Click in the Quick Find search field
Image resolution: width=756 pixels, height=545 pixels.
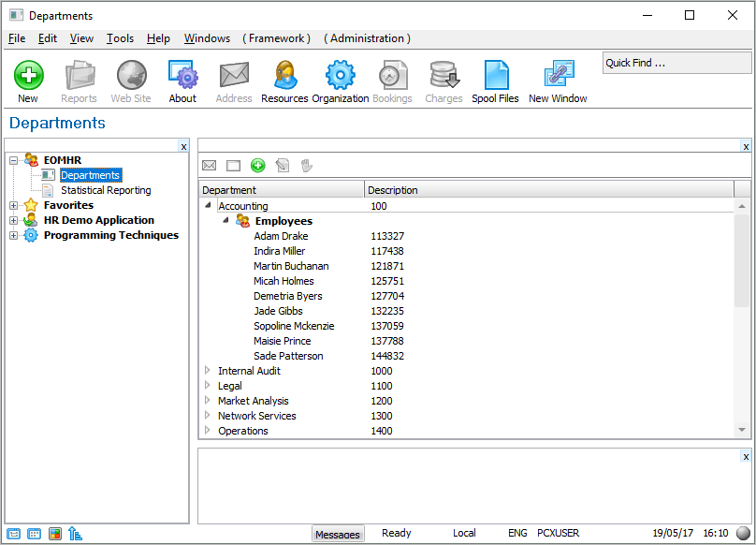[676, 63]
